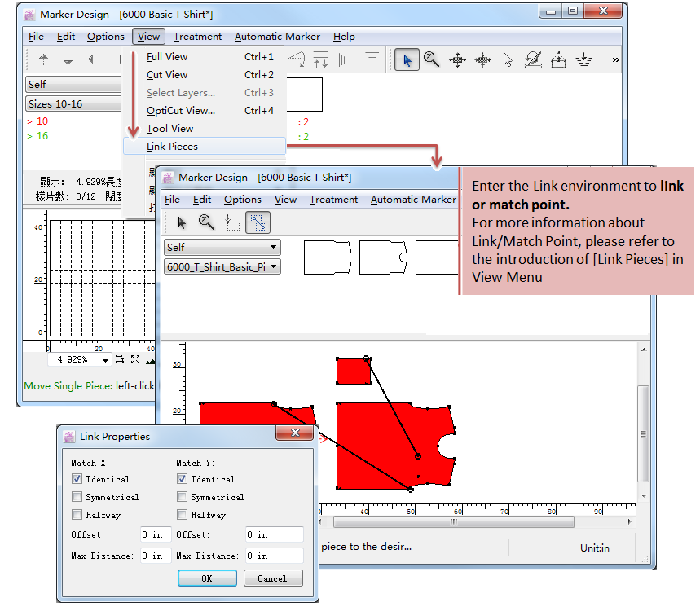
Task: Click the magnifier icon in Link window toolbar
Action: point(207,222)
